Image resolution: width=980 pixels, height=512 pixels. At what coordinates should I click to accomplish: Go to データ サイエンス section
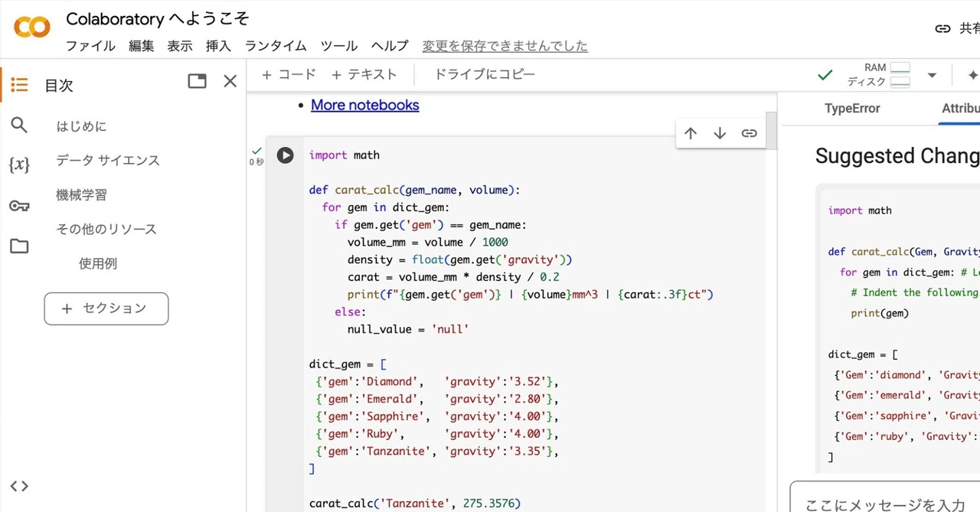[108, 161]
